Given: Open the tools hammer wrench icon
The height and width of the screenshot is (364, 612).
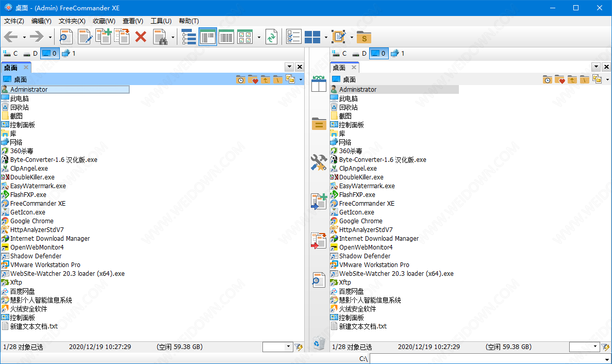Looking at the screenshot, I should (x=319, y=162).
